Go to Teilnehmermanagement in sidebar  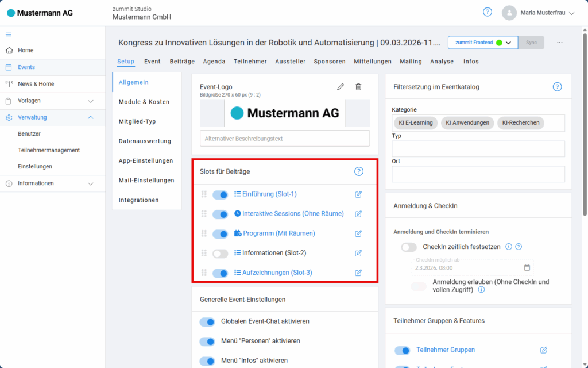pos(49,150)
